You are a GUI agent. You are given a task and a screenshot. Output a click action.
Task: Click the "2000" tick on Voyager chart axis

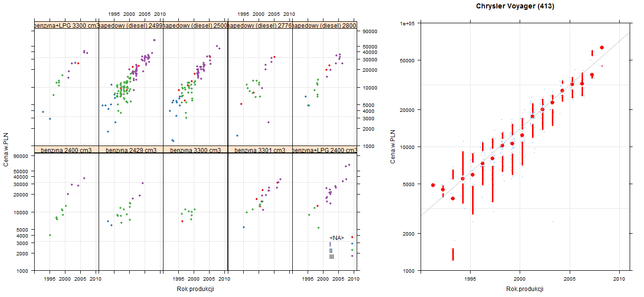[x=410, y=233]
